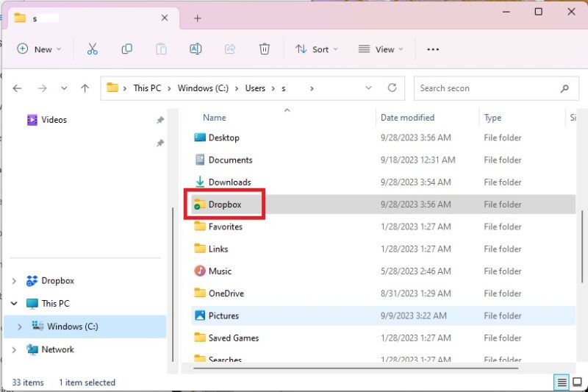
Task: Open recent locations dropdown chevron
Action: pyautogui.click(x=64, y=88)
